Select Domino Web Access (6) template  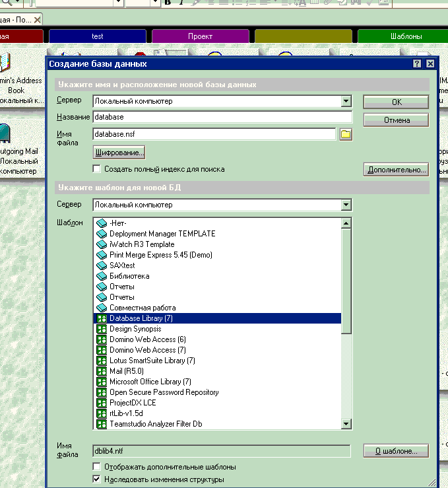tap(147, 339)
